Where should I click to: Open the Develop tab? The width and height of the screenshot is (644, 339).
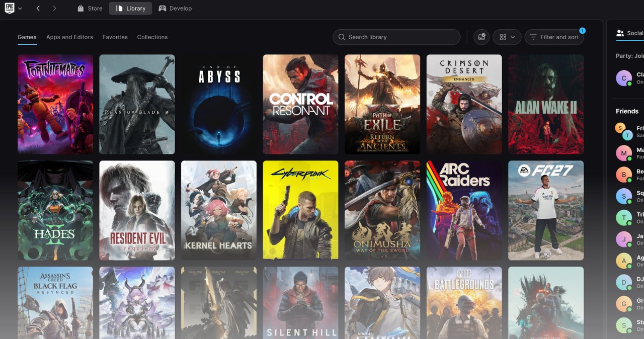(x=175, y=9)
